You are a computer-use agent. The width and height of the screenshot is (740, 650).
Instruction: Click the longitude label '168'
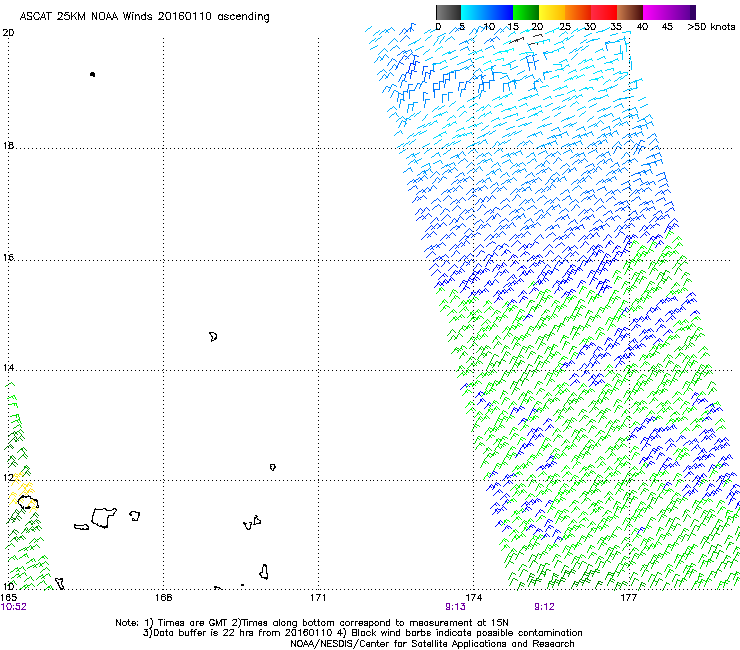point(163,598)
